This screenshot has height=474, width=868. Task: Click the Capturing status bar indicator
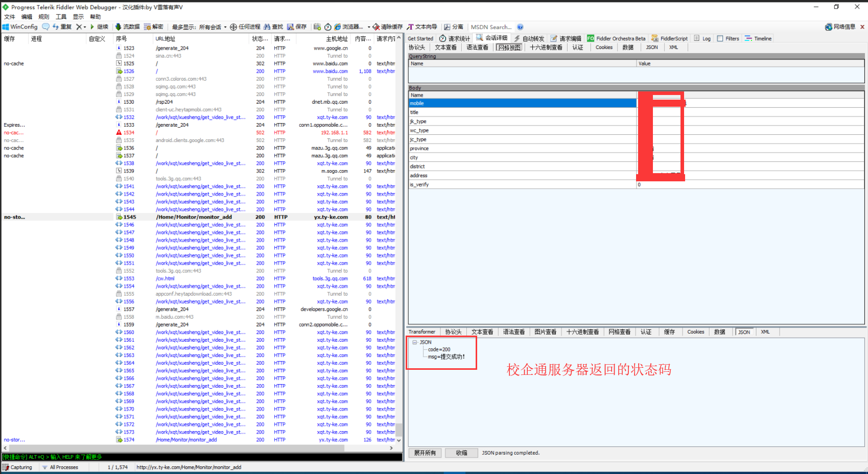click(17, 467)
